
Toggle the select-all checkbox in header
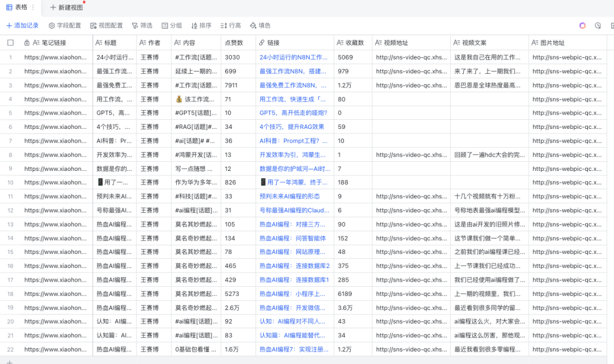(10, 43)
